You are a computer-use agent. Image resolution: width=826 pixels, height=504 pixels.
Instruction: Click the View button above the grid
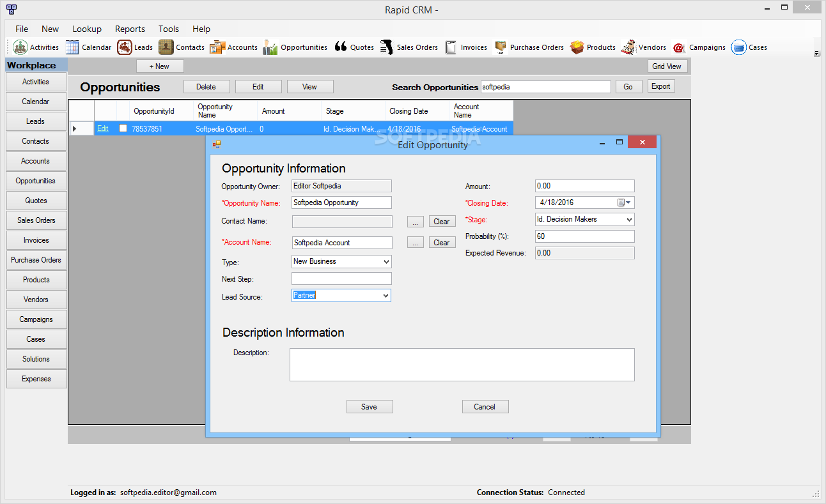(309, 87)
